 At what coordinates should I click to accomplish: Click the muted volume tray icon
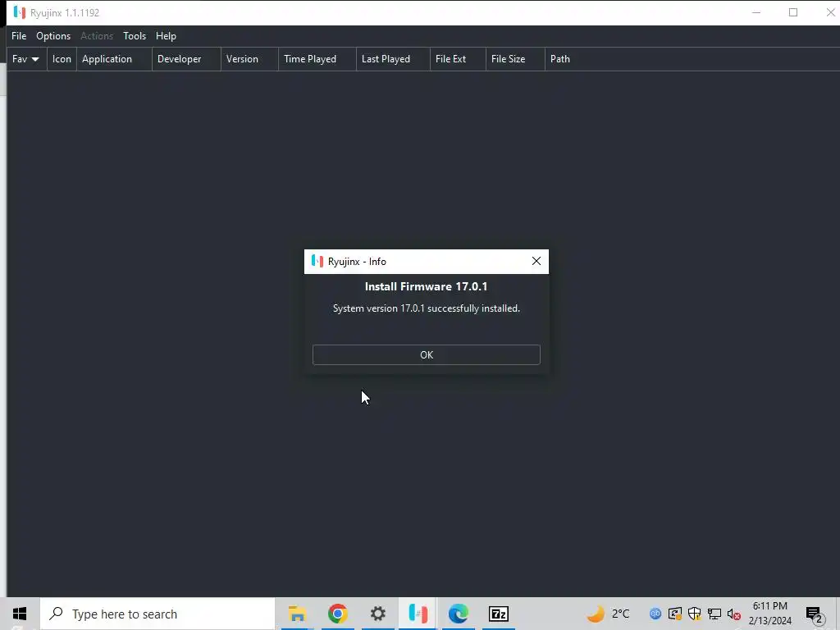coord(734,614)
